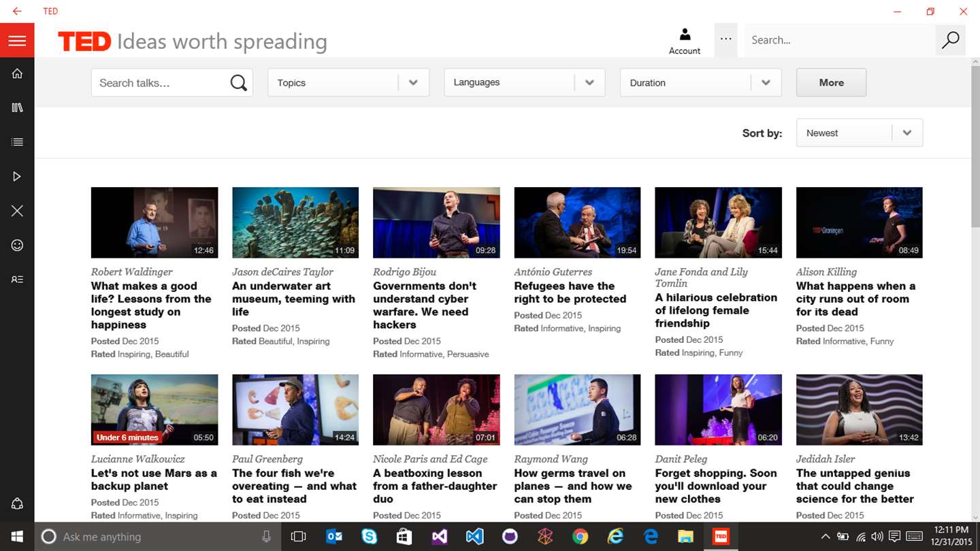Open 'A beatboxing lesson from a father-daughter duo'
The width and height of the screenshot is (980, 551).
(x=435, y=486)
